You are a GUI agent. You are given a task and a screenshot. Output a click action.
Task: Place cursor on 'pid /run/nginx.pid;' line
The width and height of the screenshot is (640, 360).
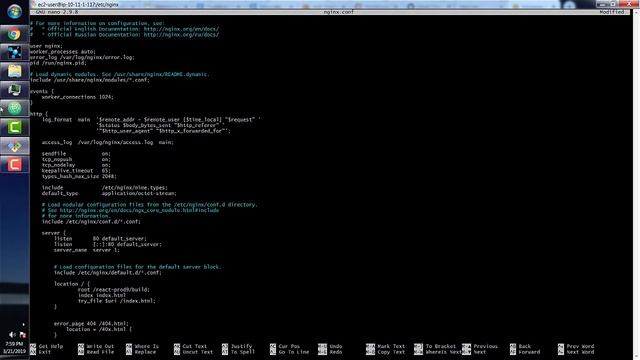[x=58, y=63]
